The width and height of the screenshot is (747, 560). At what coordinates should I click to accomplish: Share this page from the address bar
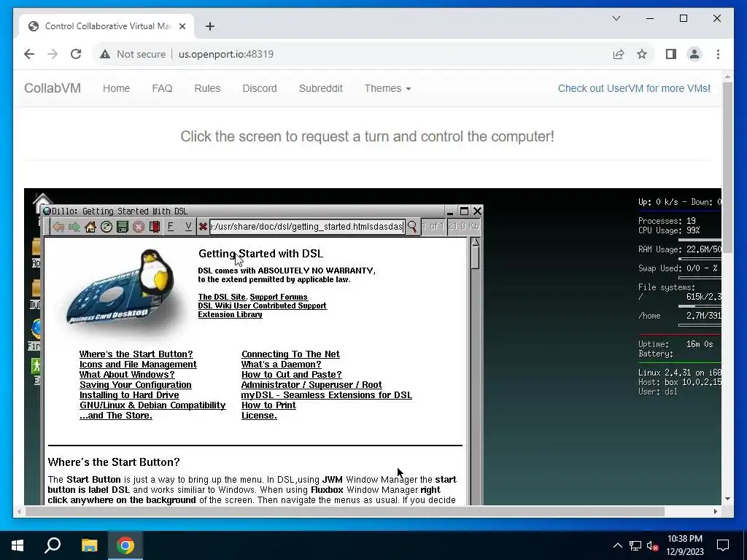619,54
